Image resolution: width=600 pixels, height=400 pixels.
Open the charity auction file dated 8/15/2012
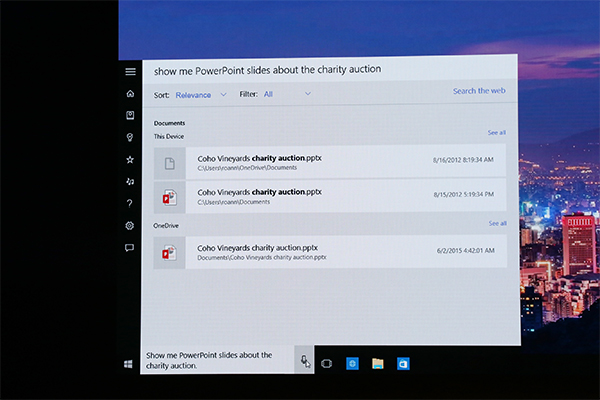[x=330, y=194]
